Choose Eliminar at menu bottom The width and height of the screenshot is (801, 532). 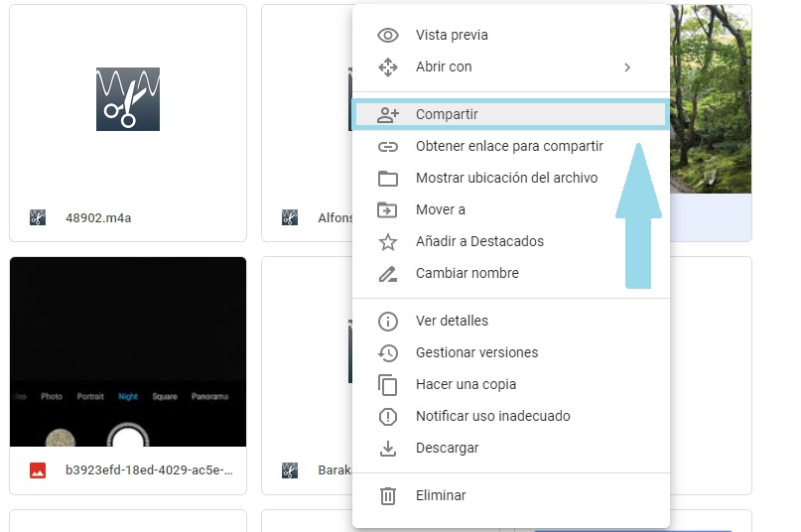tap(511, 495)
